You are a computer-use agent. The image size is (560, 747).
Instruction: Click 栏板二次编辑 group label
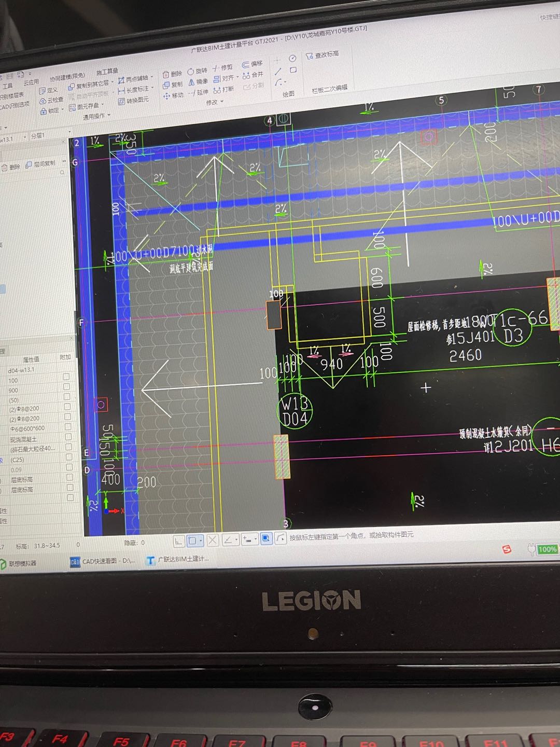tap(329, 89)
